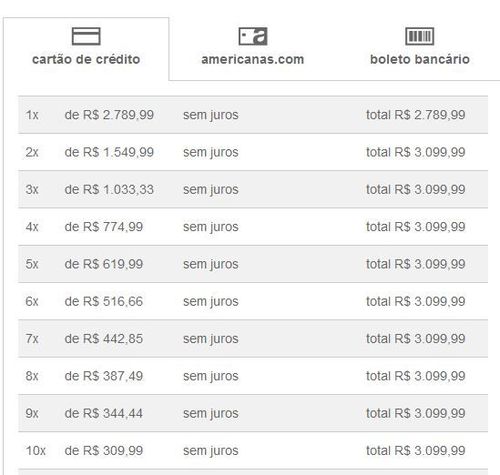
Task: Click the boleto barcode icon
Action: click(x=419, y=36)
